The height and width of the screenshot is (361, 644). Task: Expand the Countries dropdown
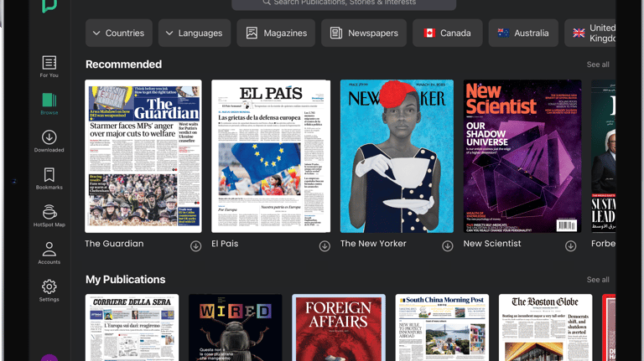(x=119, y=33)
